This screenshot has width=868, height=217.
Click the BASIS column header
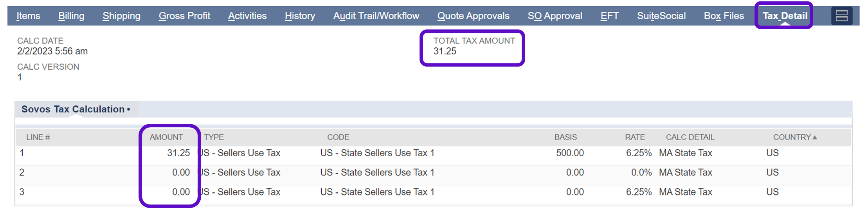point(565,137)
